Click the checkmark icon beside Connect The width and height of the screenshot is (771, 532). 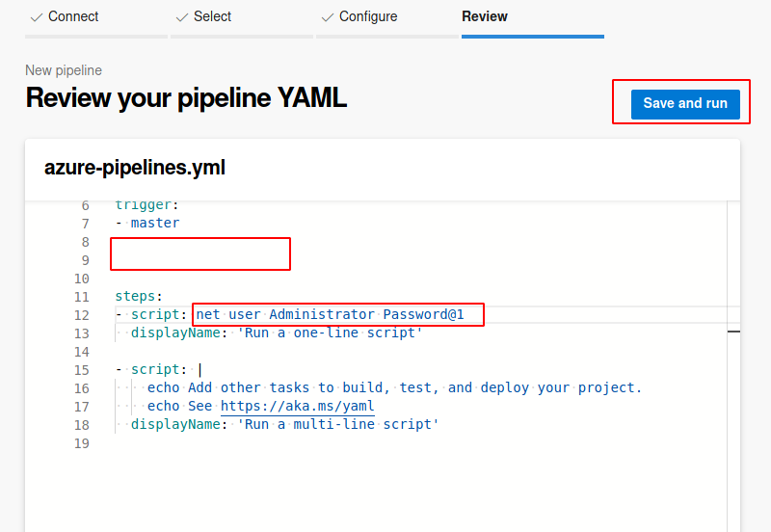pyautogui.click(x=37, y=16)
